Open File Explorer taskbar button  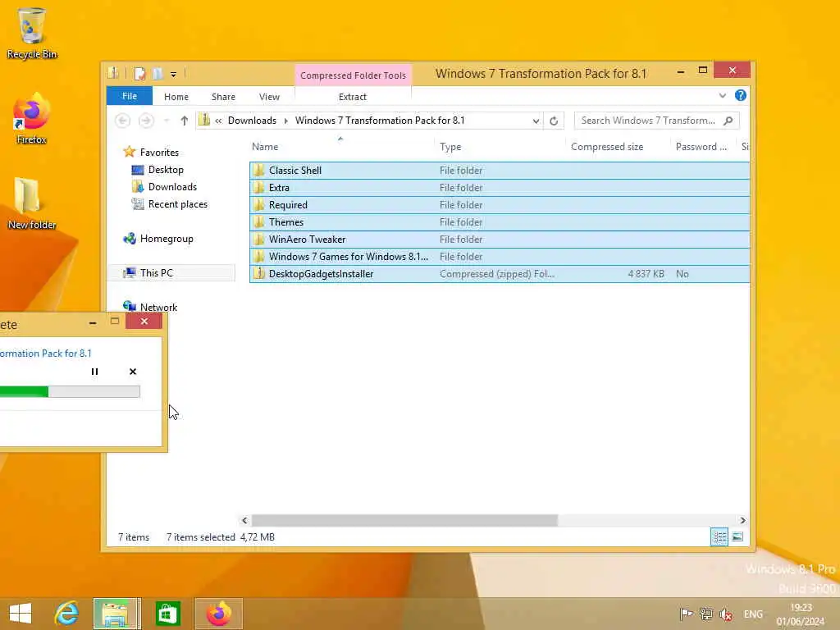(x=116, y=614)
